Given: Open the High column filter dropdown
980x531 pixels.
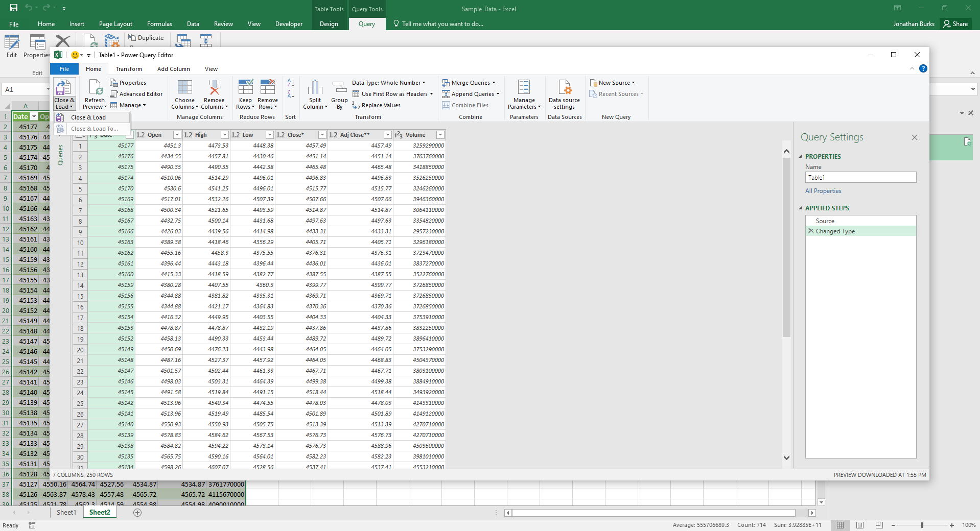Looking at the screenshot, I should pyautogui.click(x=224, y=135).
